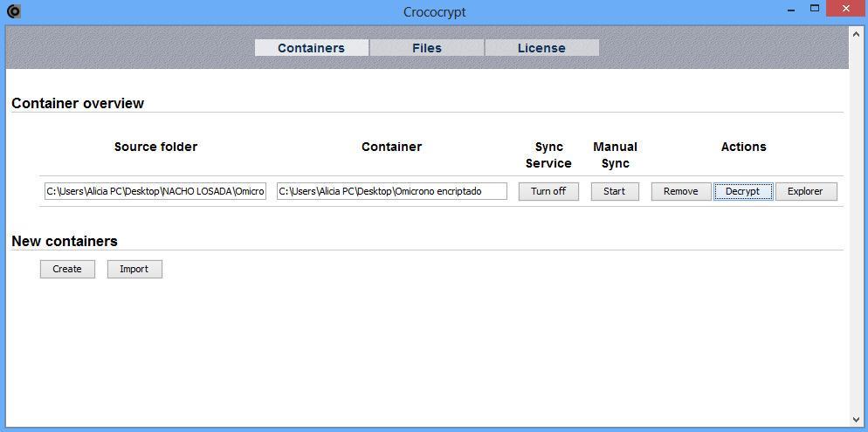Click the Container path field
Screen dimensions: 868x432
pos(392,191)
